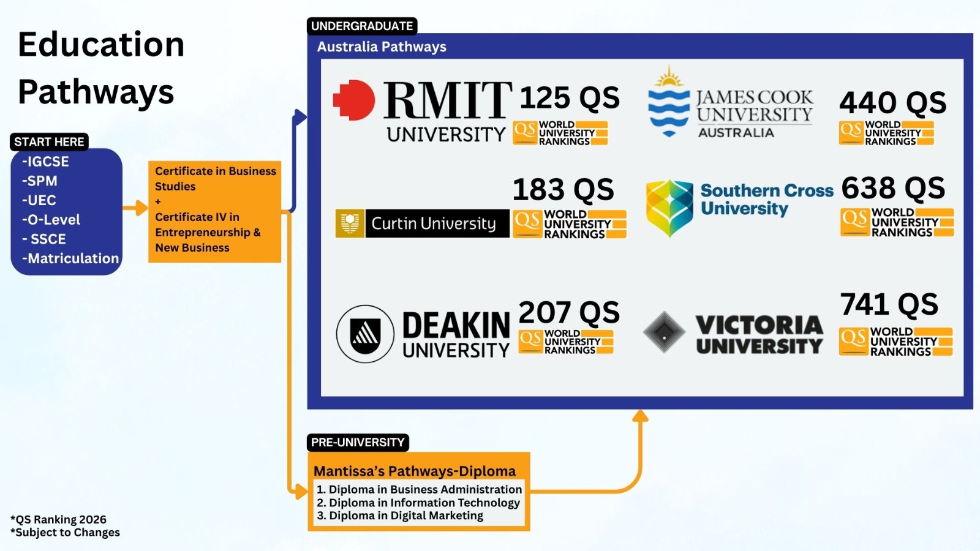The width and height of the screenshot is (980, 551).
Task: Click the Curtin University gold crest icon
Action: point(350,223)
